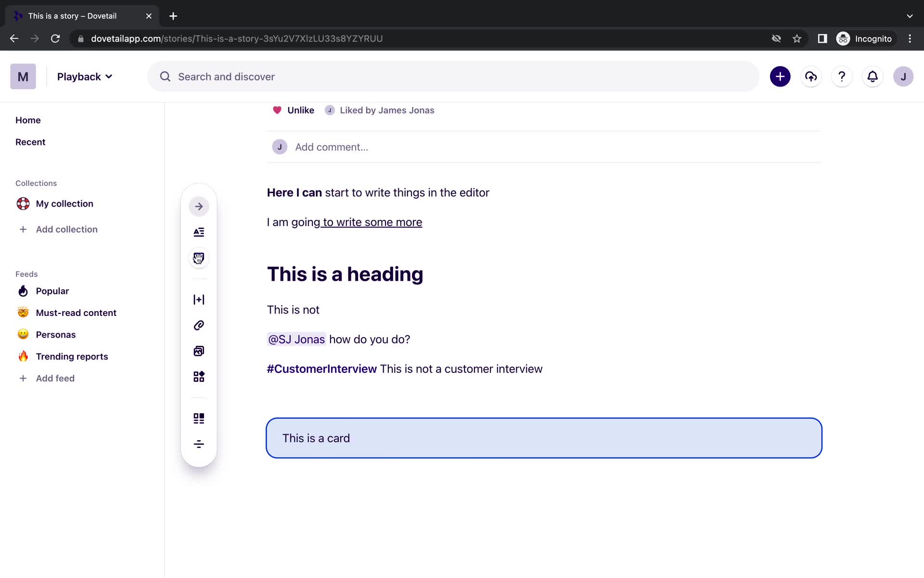Click the grid/widget layout icon
924x578 pixels.
tap(198, 377)
